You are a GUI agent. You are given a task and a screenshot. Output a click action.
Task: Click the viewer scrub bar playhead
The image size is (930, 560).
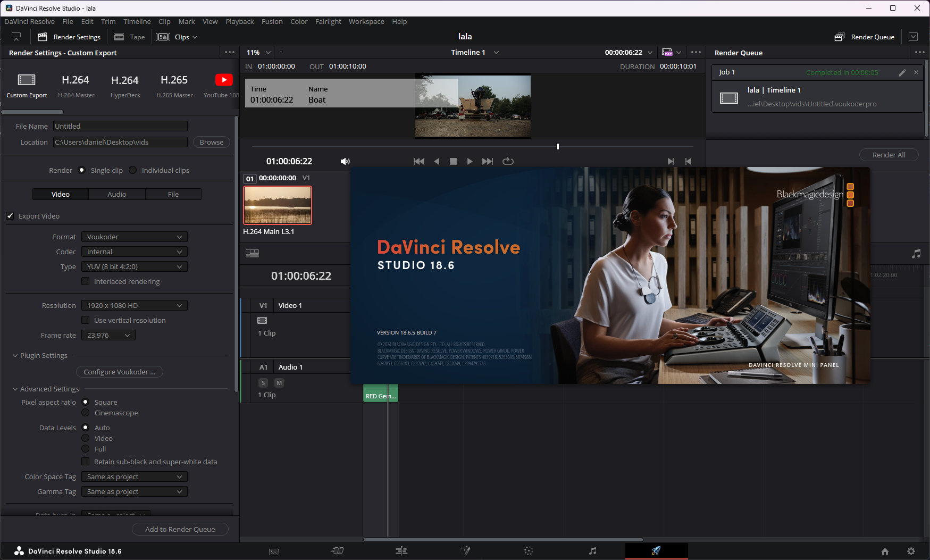click(557, 146)
